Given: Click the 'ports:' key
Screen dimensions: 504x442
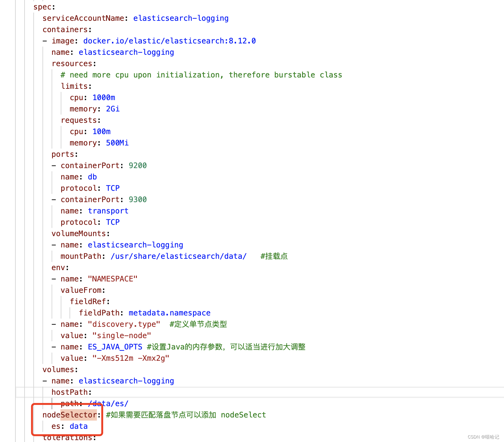Looking at the screenshot, I should (x=65, y=154).
